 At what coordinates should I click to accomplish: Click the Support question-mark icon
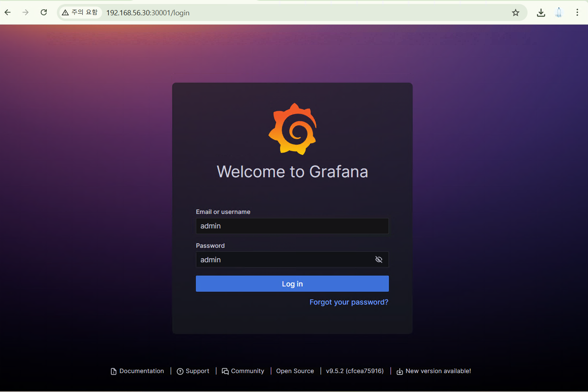pyautogui.click(x=180, y=371)
